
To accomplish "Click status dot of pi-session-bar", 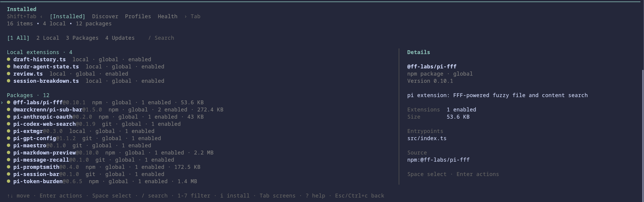I will coord(9,174).
